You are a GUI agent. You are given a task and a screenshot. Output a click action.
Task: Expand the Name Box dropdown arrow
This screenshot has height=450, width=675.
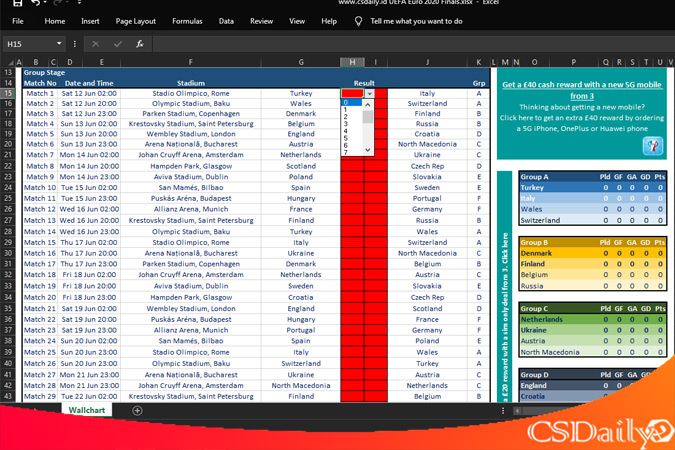pyautogui.click(x=59, y=43)
